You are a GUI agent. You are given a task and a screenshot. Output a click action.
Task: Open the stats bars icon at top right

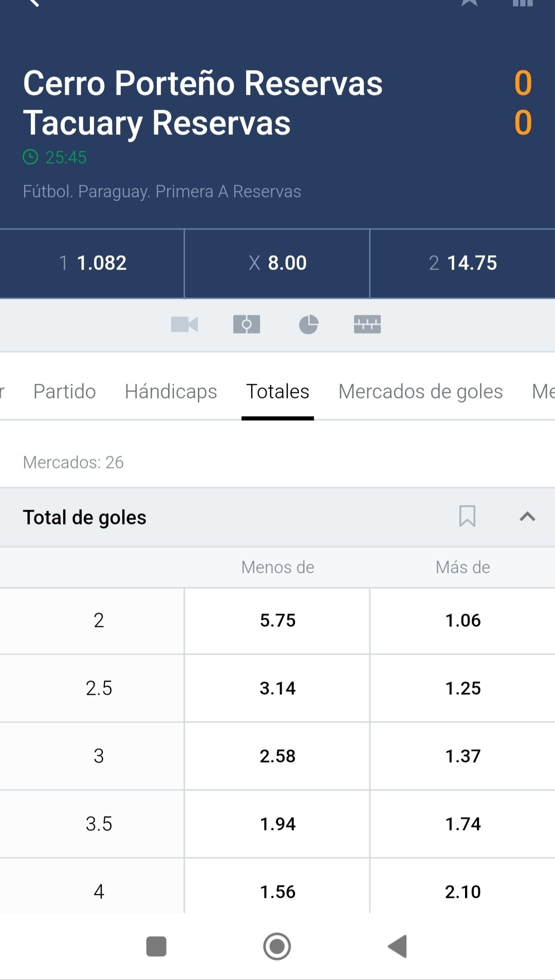pyautogui.click(x=523, y=3)
